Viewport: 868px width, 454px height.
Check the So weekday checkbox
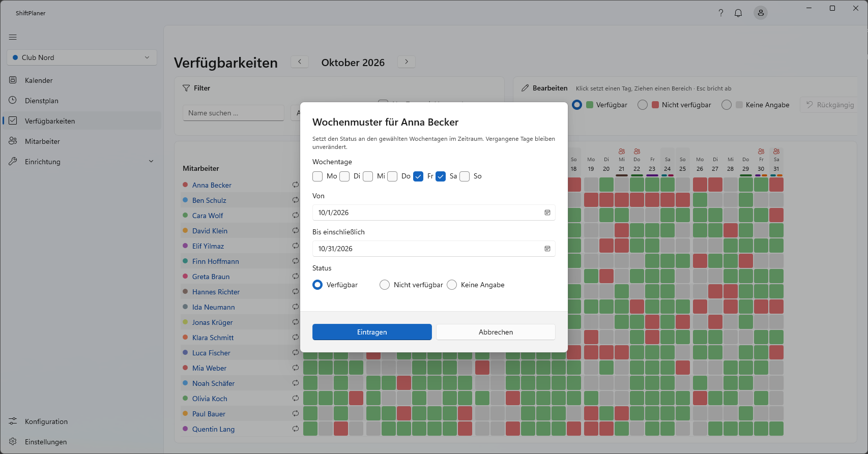coord(465,176)
